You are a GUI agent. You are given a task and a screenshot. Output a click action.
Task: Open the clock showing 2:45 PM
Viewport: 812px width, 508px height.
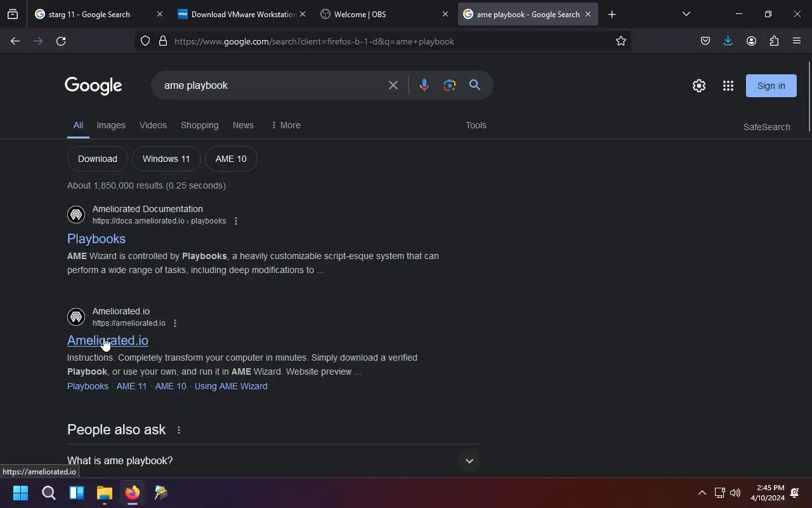pyautogui.click(x=768, y=493)
